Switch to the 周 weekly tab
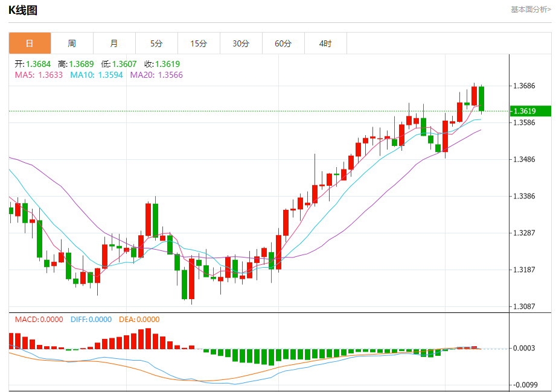The image size is (556, 392). [72, 43]
